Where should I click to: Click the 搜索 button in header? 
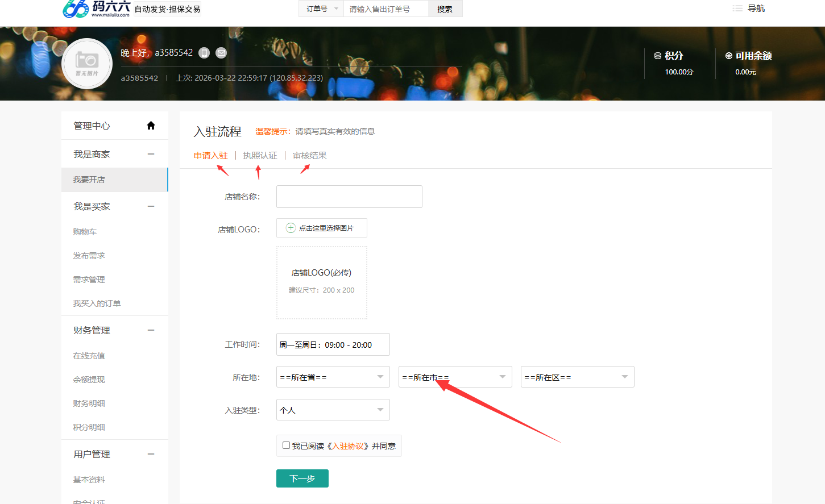click(x=445, y=9)
